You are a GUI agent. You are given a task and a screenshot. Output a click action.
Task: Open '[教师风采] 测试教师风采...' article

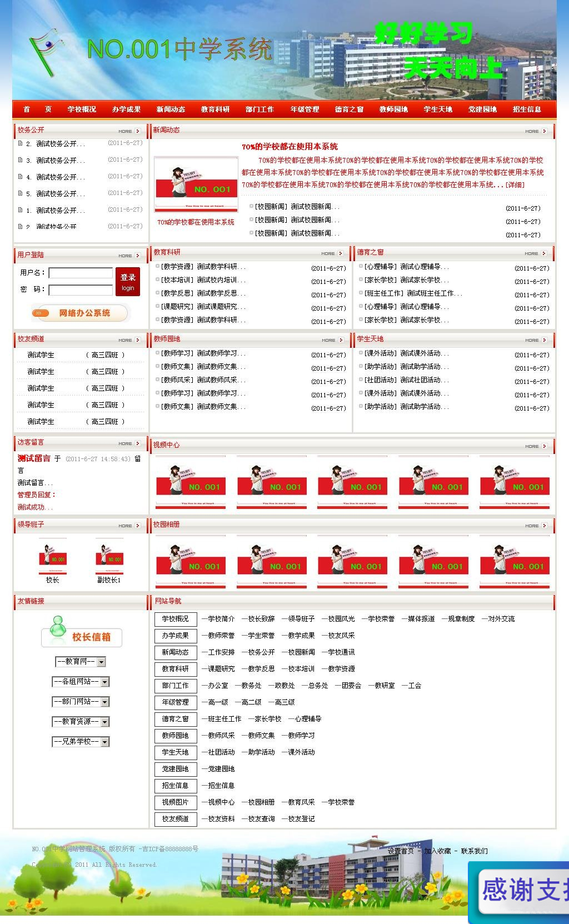(x=203, y=380)
